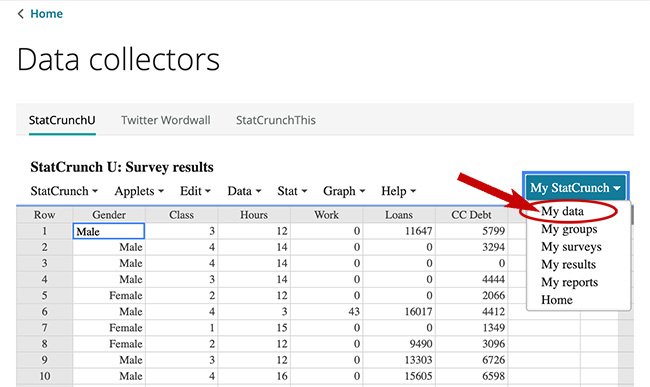650x387 pixels.
Task: Select the Class column header
Action: click(x=181, y=215)
